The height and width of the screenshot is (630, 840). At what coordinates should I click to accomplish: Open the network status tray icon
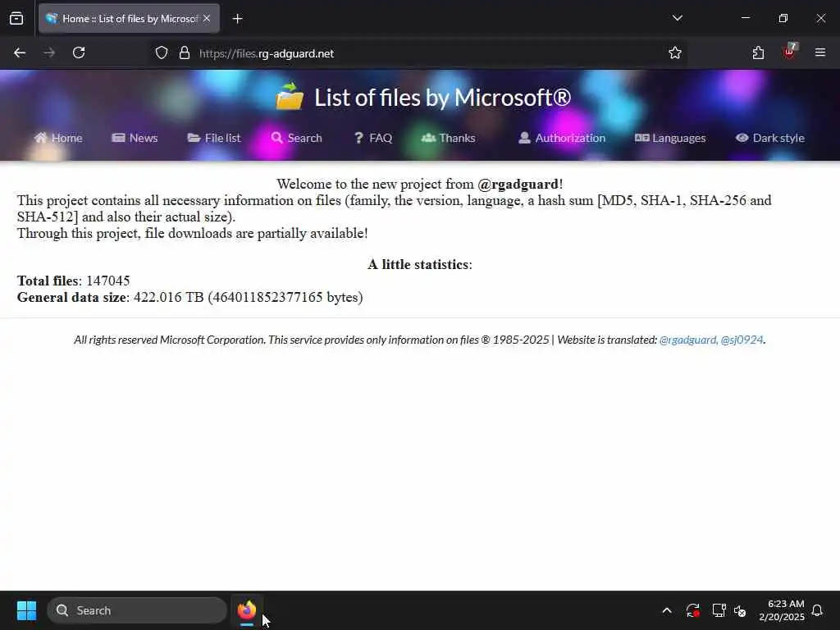(x=719, y=610)
